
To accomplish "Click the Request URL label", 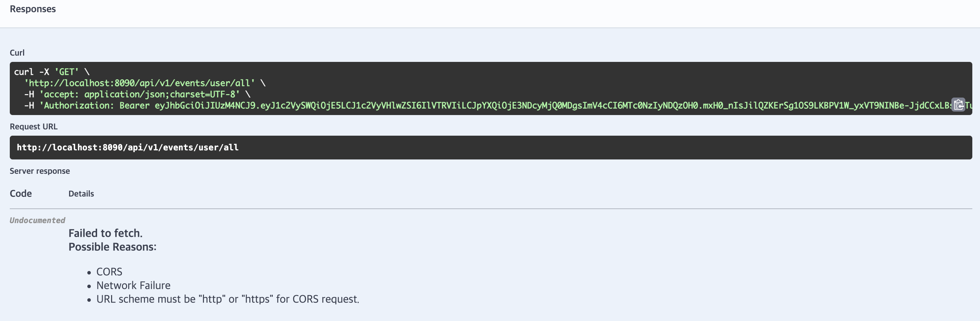I will pos(34,127).
